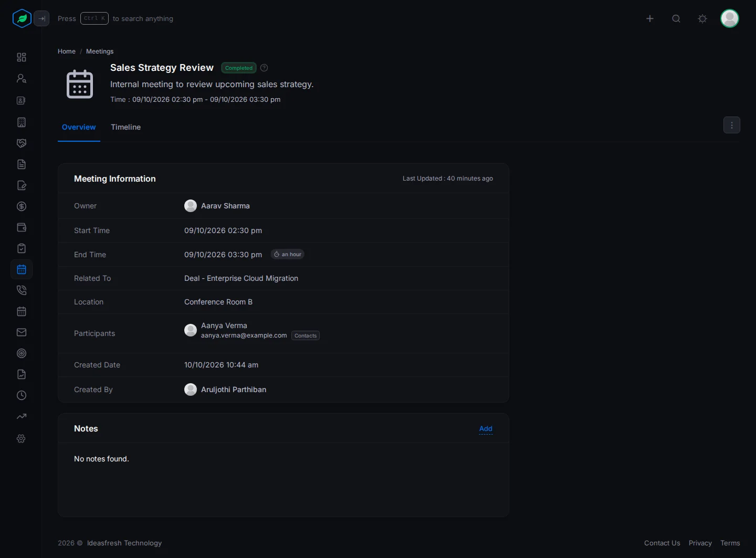Open the deals handshake sidebar icon

coord(22,143)
